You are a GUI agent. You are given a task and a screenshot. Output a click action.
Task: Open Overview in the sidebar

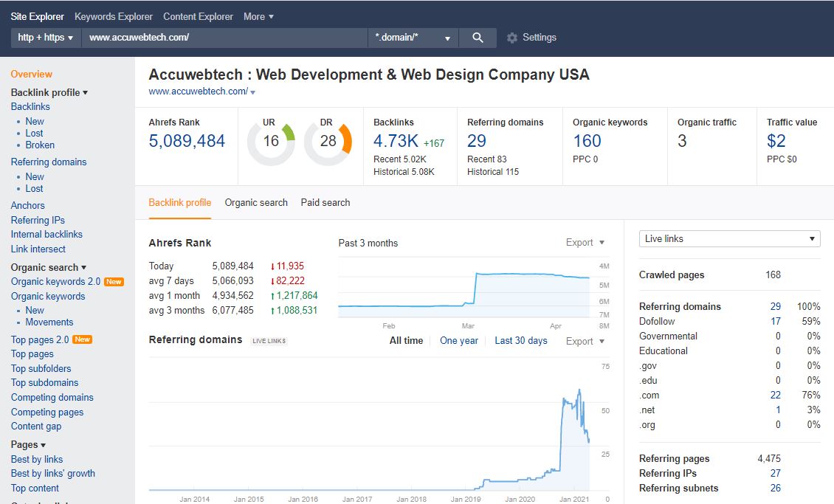coord(32,74)
